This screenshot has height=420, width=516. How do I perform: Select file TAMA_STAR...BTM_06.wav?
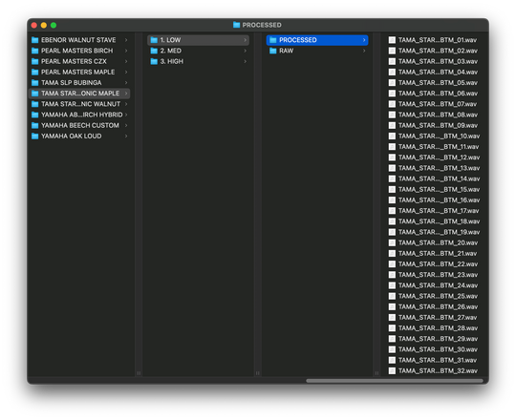click(438, 94)
